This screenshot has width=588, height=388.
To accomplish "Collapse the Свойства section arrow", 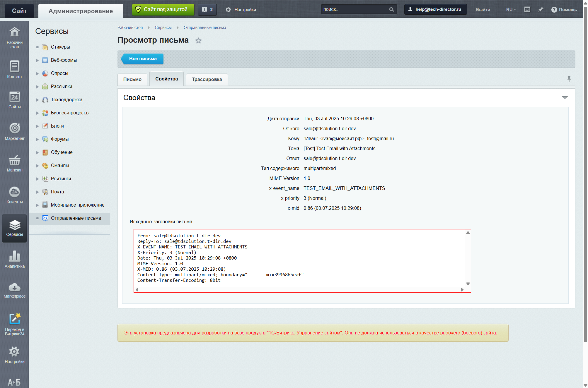I will (565, 98).
